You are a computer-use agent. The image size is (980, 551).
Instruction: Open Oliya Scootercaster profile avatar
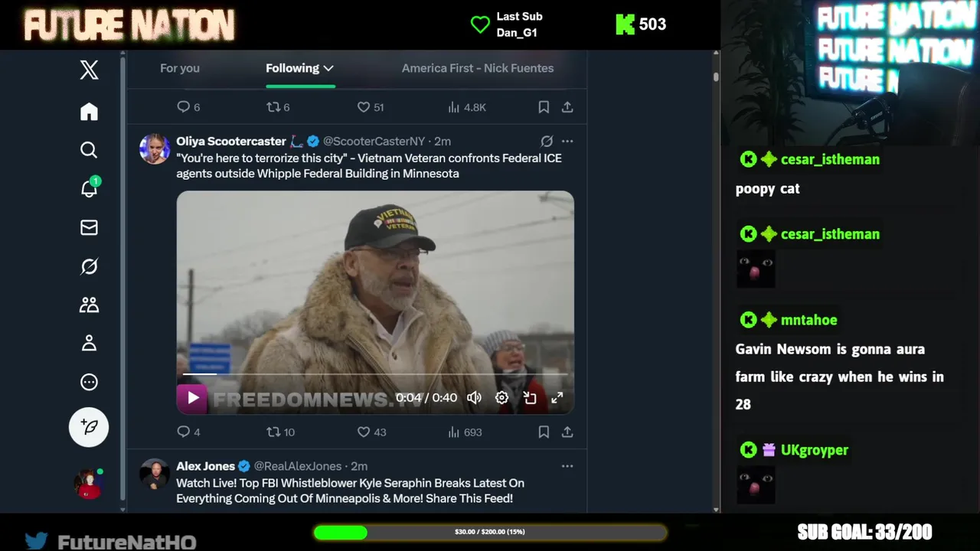point(155,148)
